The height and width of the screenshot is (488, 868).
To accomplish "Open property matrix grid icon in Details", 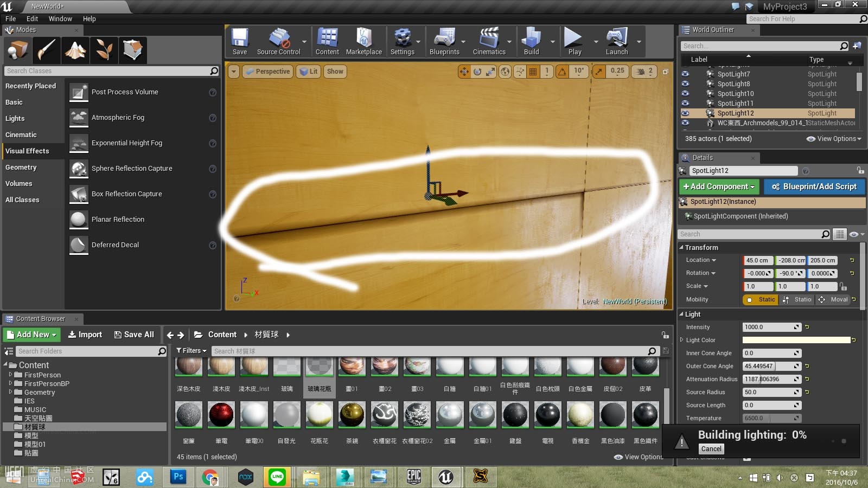I will click(x=840, y=234).
